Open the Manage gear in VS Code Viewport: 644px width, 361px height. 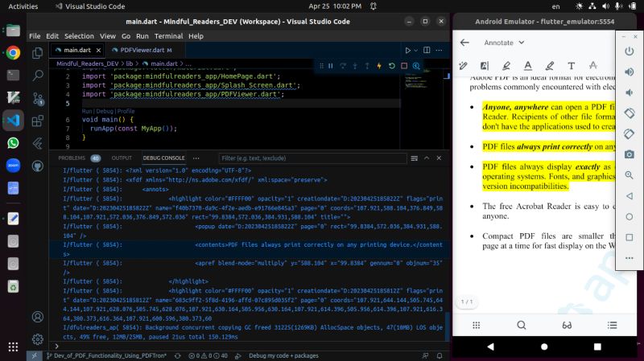38,339
